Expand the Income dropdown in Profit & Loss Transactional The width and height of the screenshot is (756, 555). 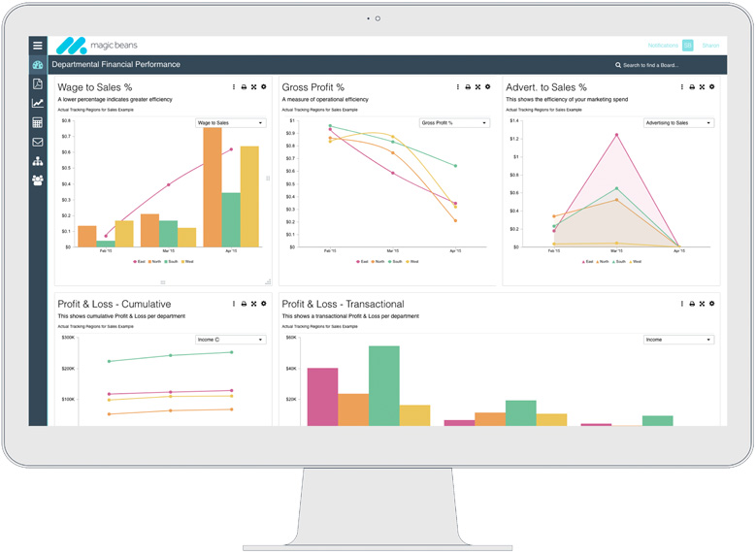coord(678,340)
